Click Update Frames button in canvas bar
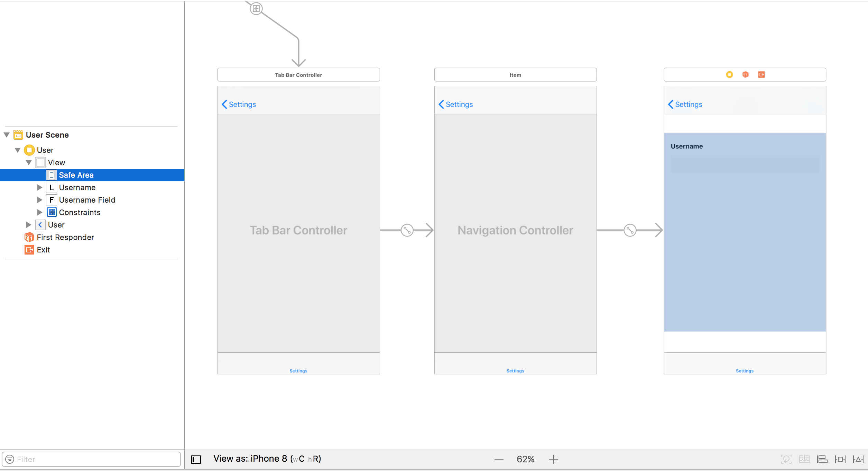The image size is (868, 471). (786, 459)
